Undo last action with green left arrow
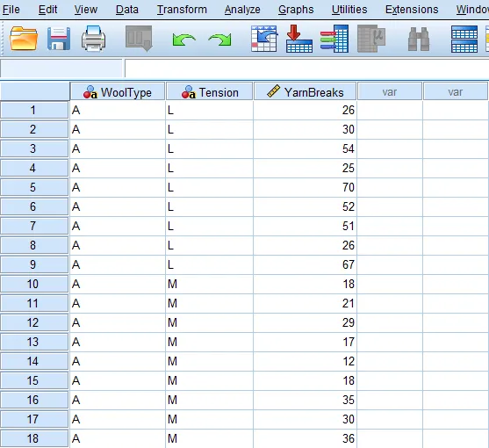 click(183, 40)
